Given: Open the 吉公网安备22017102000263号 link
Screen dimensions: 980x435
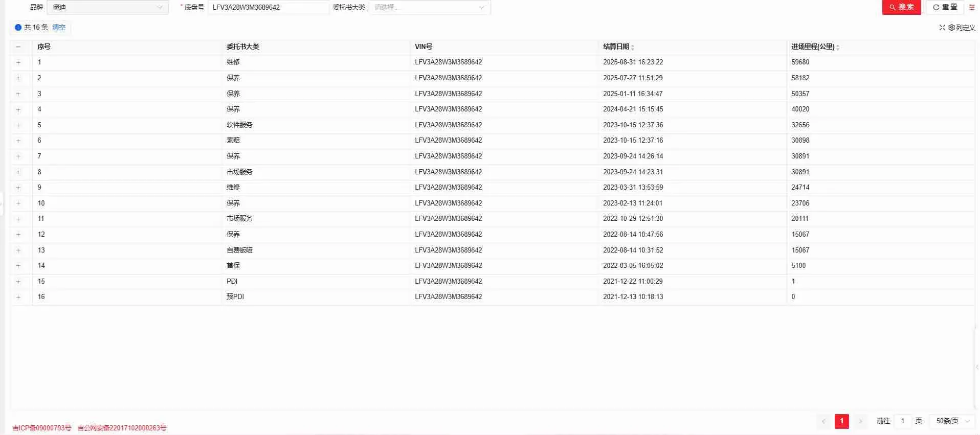Looking at the screenshot, I should (x=122, y=428).
